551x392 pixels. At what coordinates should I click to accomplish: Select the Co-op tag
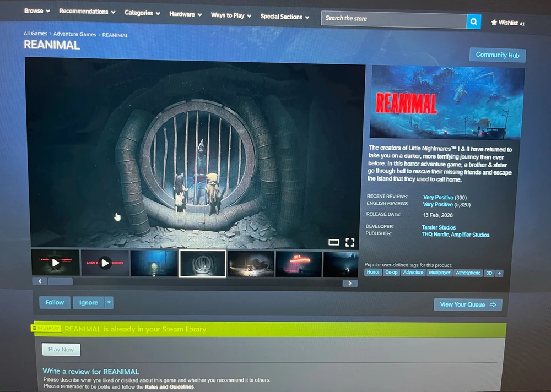point(391,272)
